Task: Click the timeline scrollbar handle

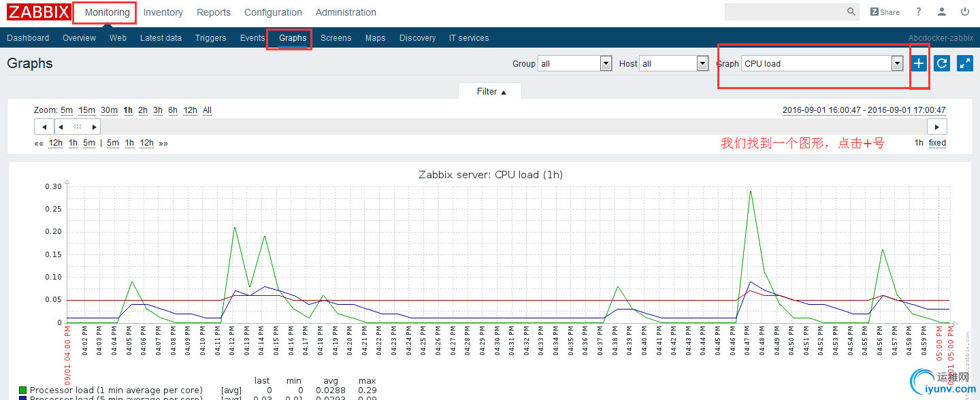Action: pos(78,127)
